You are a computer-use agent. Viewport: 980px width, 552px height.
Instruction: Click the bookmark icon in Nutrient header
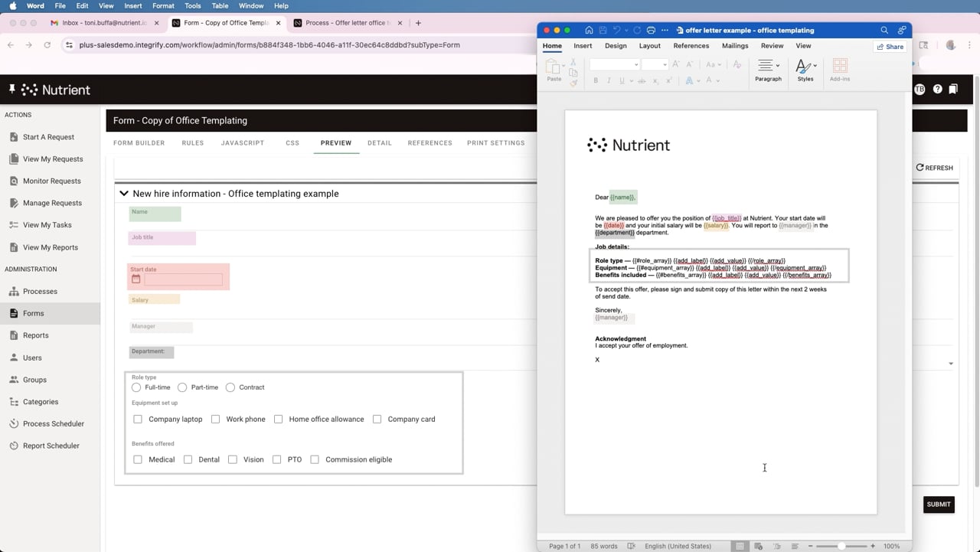point(953,90)
